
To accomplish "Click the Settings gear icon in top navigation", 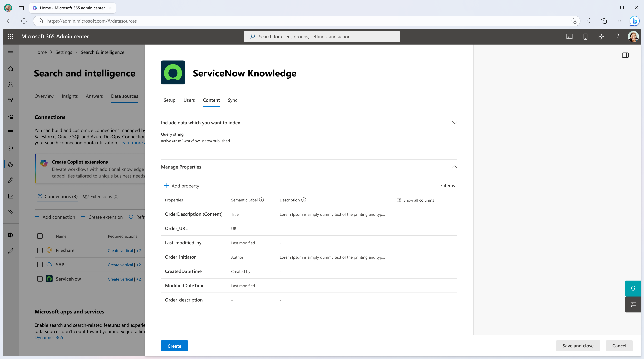I will 601,36.
